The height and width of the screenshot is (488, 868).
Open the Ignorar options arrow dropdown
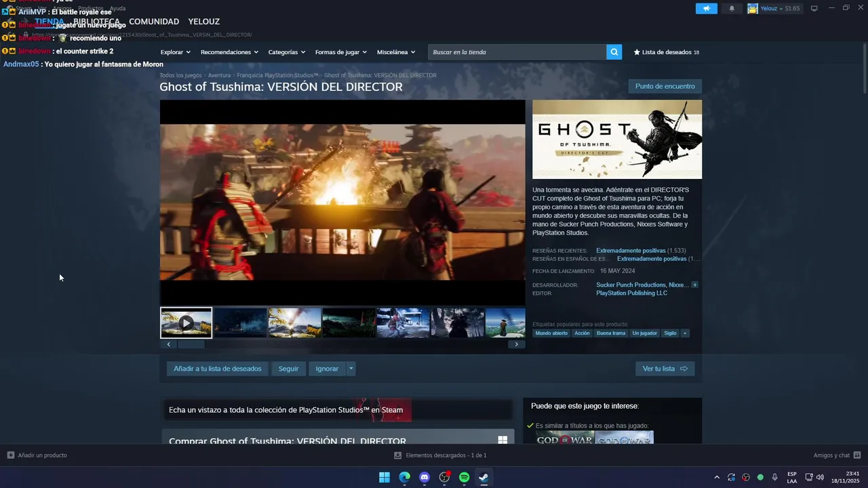(351, 369)
